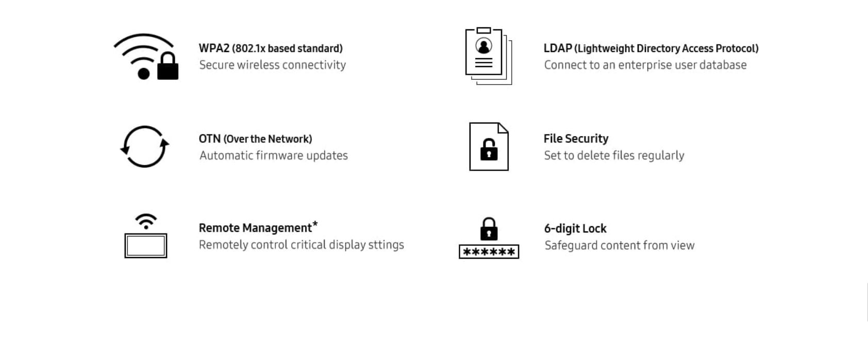Click "Set to delete files regularly" text
Image resolution: width=868 pixels, height=337 pixels.
[x=614, y=156]
